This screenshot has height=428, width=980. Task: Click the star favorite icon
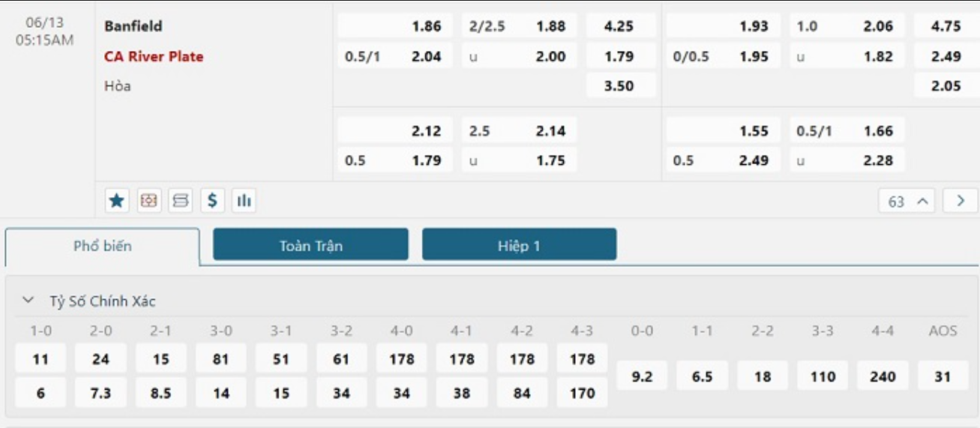coord(116,200)
